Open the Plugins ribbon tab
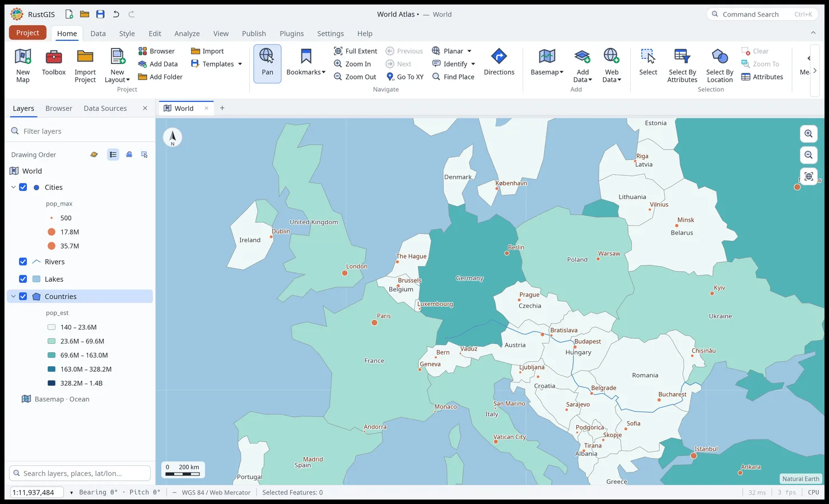Image resolution: width=829 pixels, height=504 pixels. (x=292, y=34)
